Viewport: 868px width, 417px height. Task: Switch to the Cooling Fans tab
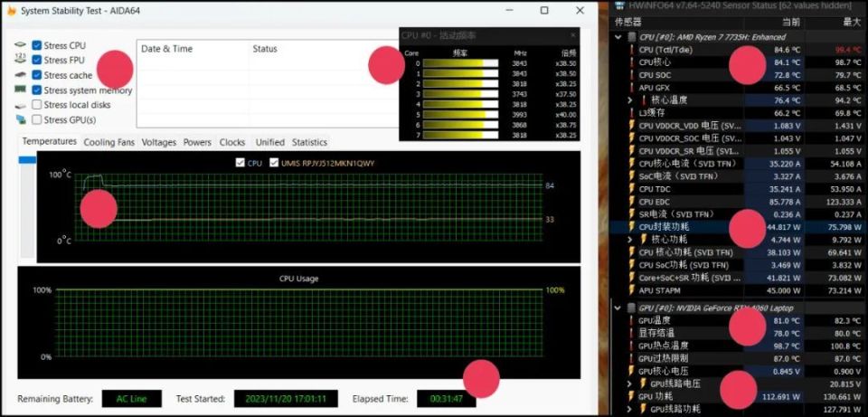coord(109,142)
